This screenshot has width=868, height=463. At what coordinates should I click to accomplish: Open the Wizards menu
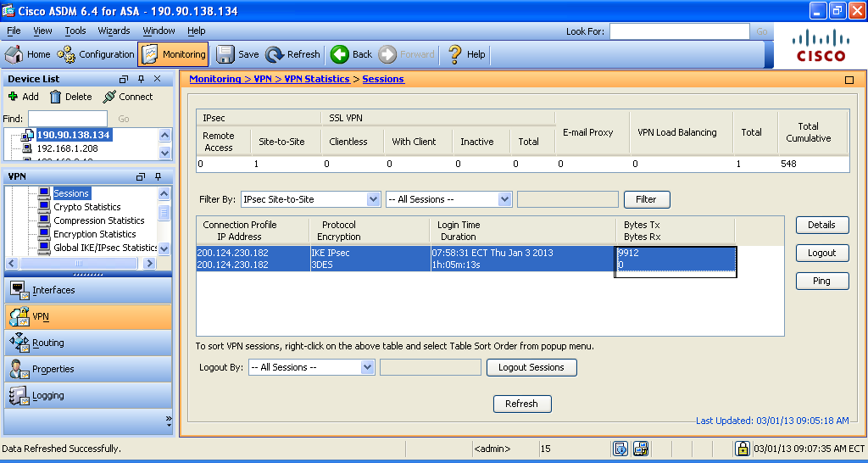[114, 31]
